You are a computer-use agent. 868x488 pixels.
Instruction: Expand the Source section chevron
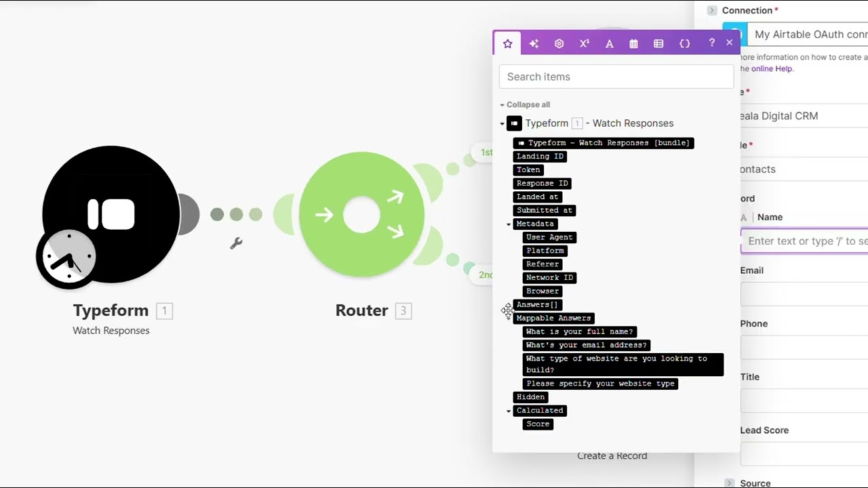pyautogui.click(x=730, y=483)
